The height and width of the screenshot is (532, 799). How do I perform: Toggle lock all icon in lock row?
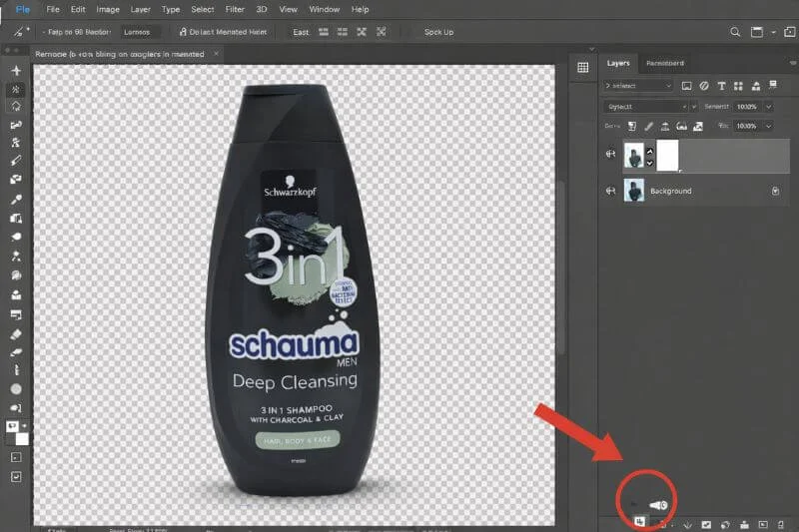point(698,126)
